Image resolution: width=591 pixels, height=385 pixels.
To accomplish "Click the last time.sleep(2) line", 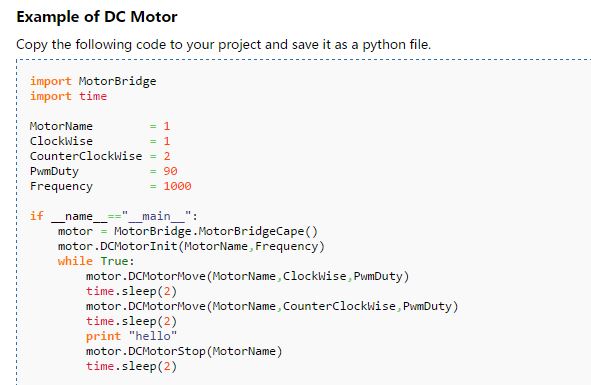I will [132, 366].
